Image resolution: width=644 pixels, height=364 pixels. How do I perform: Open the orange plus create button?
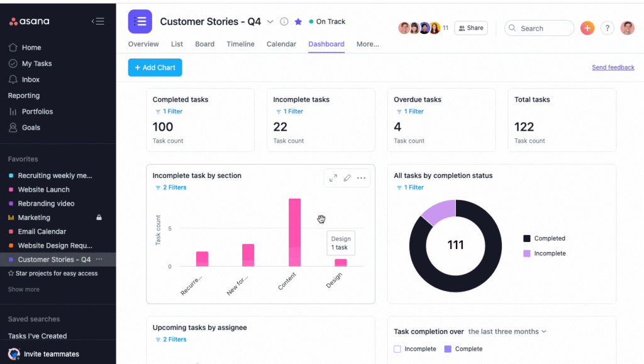[x=587, y=28]
